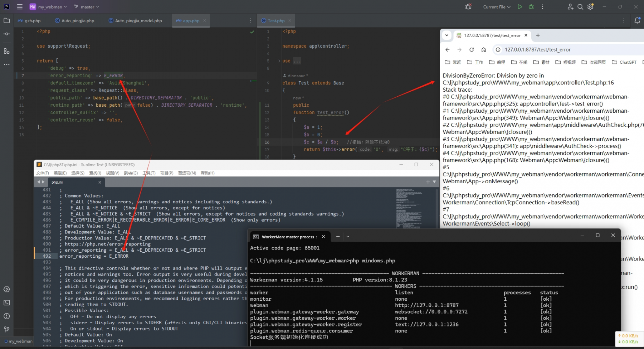Run the current file with green play icon
The width and height of the screenshot is (644, 349).
[520, 7]
